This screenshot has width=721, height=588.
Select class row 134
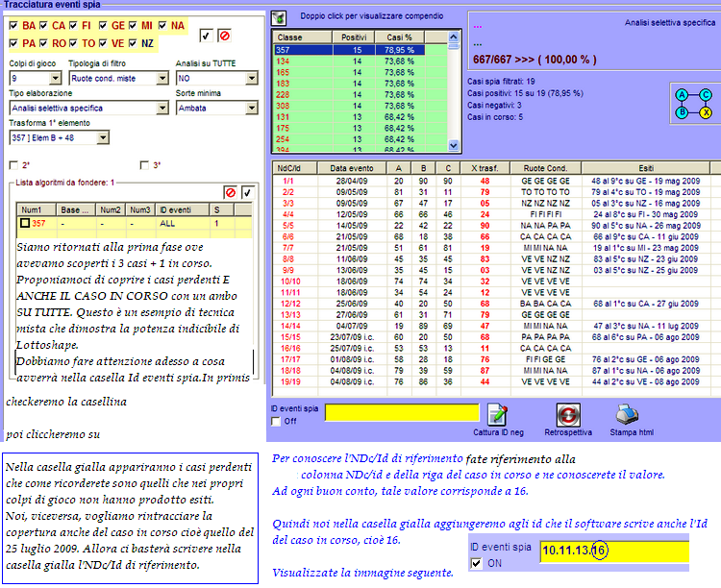(x=360, y=61)
